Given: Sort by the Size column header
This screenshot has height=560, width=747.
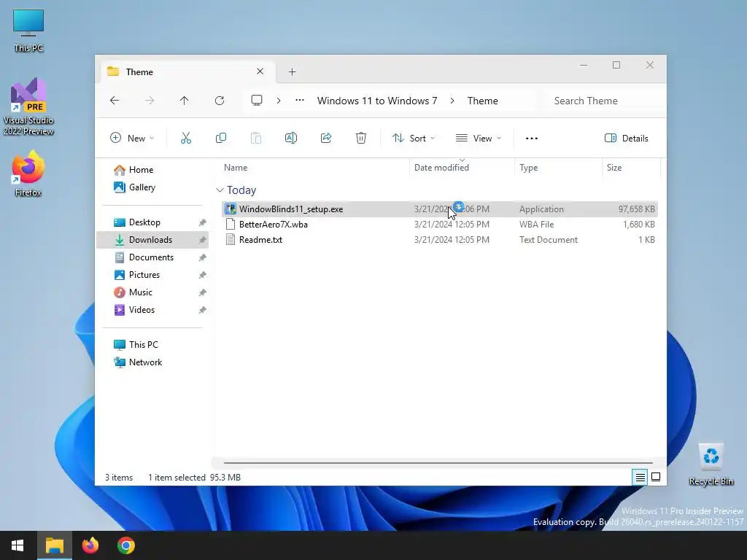Looking at the screenshot, I should [x=631, y=168].
